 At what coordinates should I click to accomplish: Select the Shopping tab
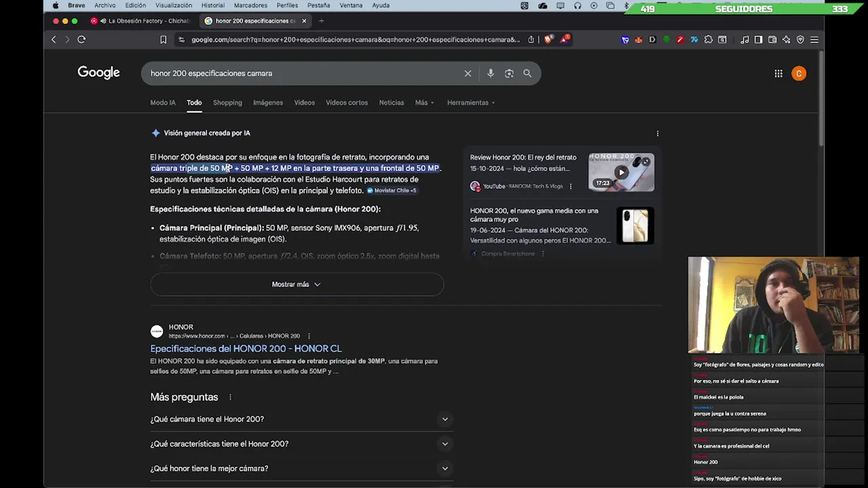(227, 102)
